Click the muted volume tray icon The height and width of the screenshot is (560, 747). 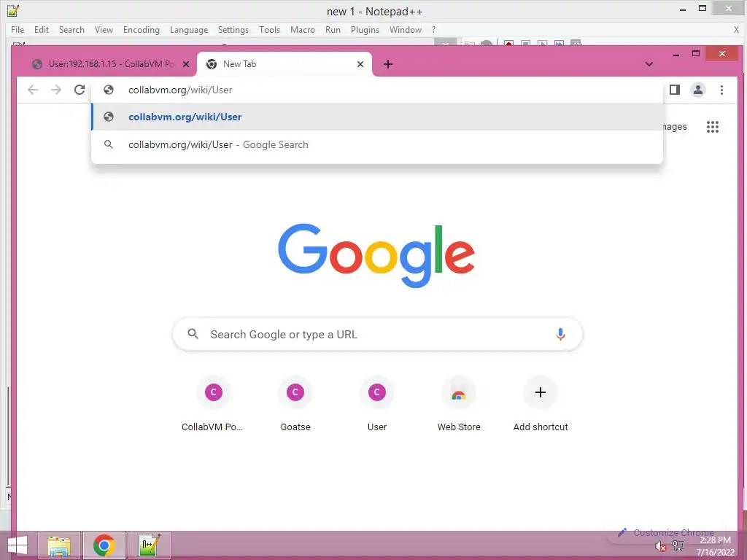pyautogui.click(x=659, y=547)
